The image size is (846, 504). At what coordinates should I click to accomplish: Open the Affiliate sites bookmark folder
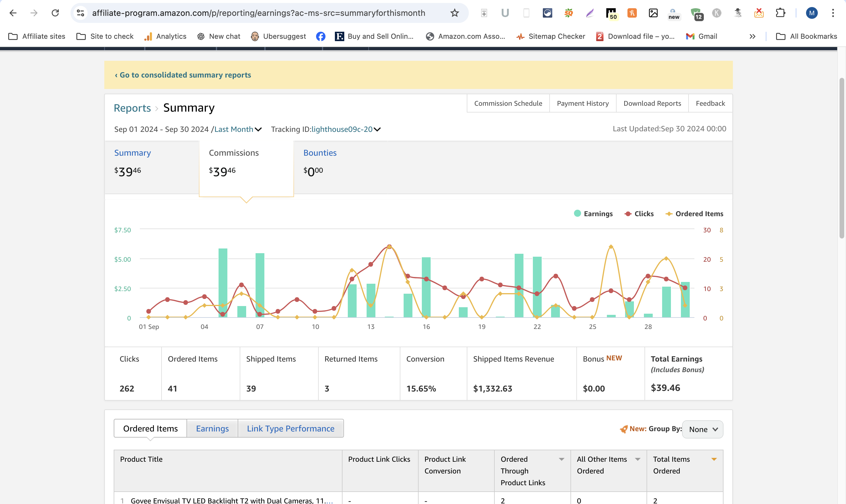pos(37,36)
